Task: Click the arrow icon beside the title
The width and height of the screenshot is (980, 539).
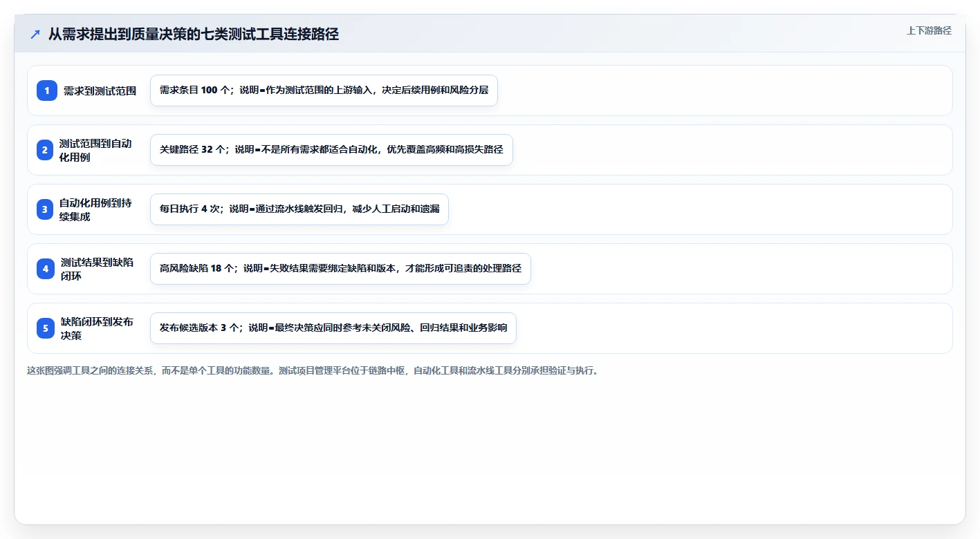Action: (35, 35)
